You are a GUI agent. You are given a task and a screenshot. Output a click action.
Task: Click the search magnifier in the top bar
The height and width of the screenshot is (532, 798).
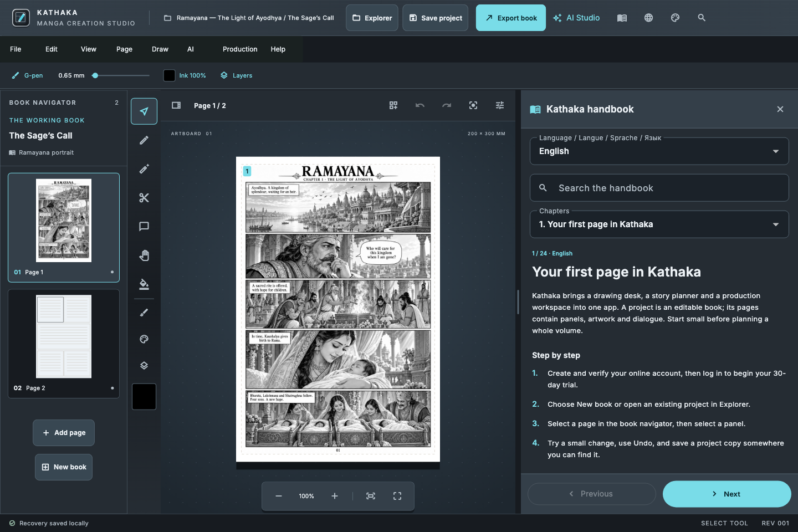pos(702,18)
